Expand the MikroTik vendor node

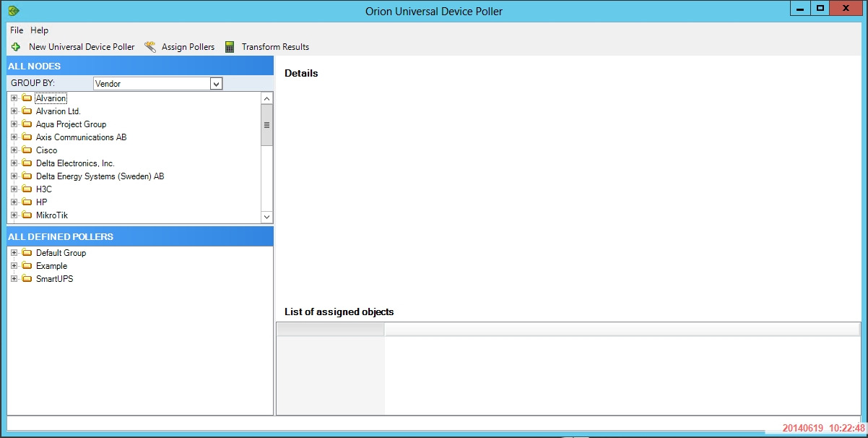click(14, 215)
